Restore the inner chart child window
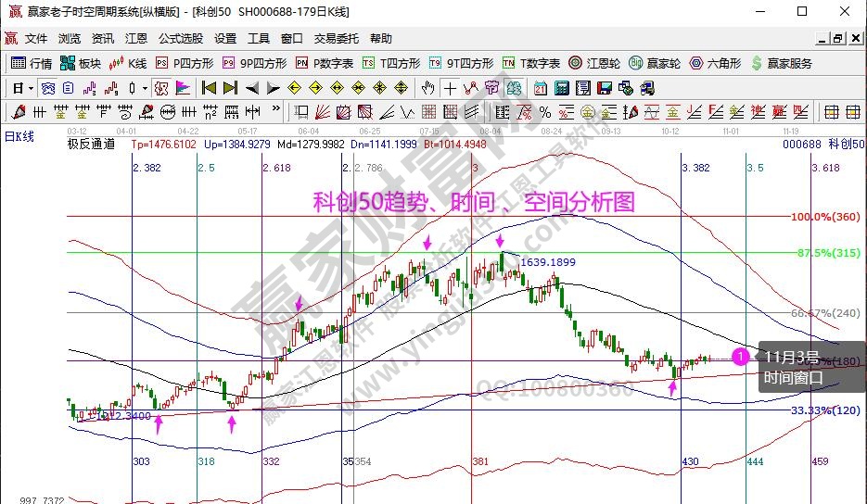Image resolution: width=867 pixels, height=504 pixels. coord(837,38)
